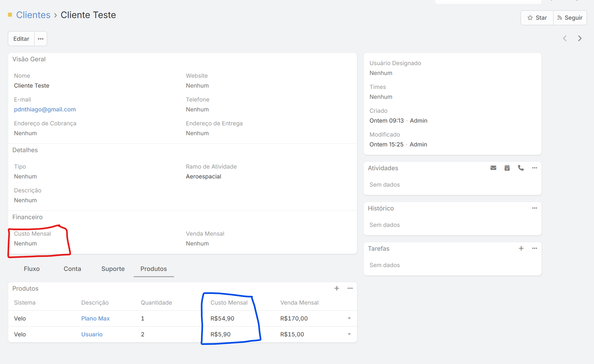Switch to the Fluxo tab
The height and width of the screenshot is (364, 594).
tap(32, 269)
